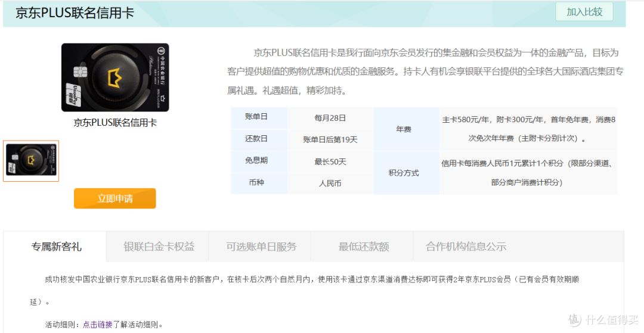The height and width of the screenshot is (333, 644).
Task: Select the small card thumbnail with orange border
Action: [31, 161]
